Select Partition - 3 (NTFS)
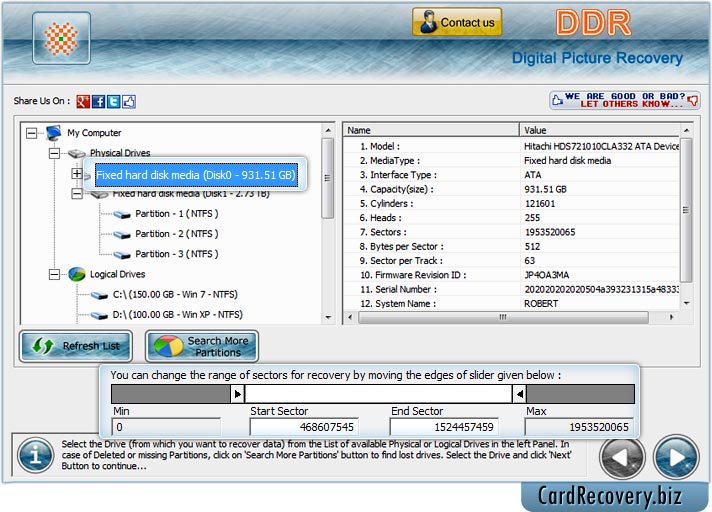This screenshot has width=712, height=512. pyautogui.click(x=177, y=254)
